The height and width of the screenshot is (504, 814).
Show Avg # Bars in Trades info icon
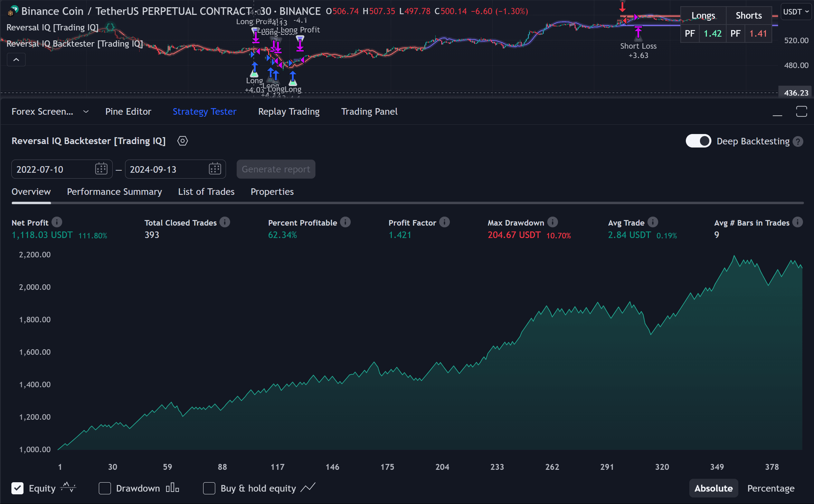click(x=798, y=222)
